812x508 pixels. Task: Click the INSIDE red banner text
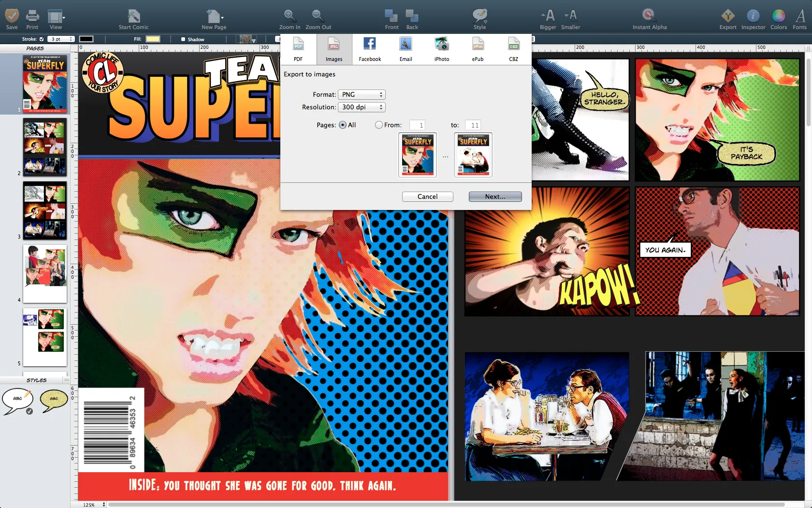pos(262,485)
